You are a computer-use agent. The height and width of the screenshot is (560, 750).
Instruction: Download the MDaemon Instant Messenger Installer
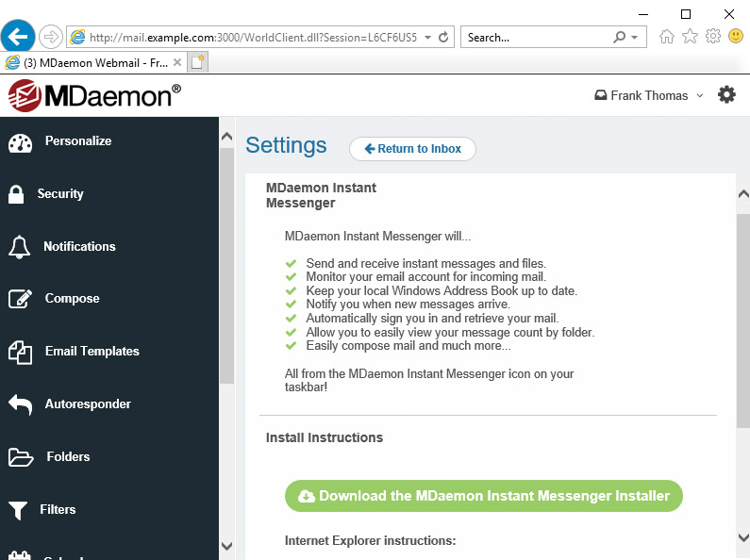(484, 496)
